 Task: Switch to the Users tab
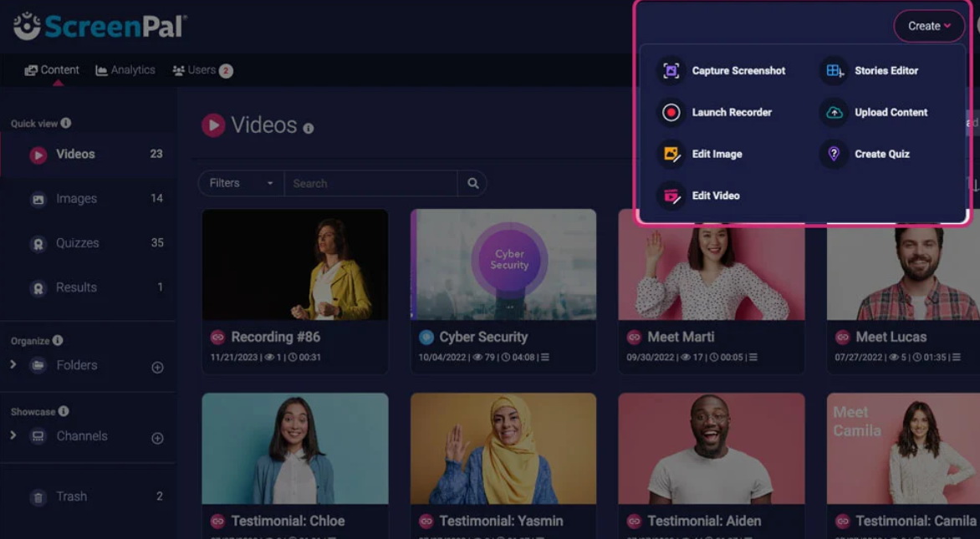(201, 70)
